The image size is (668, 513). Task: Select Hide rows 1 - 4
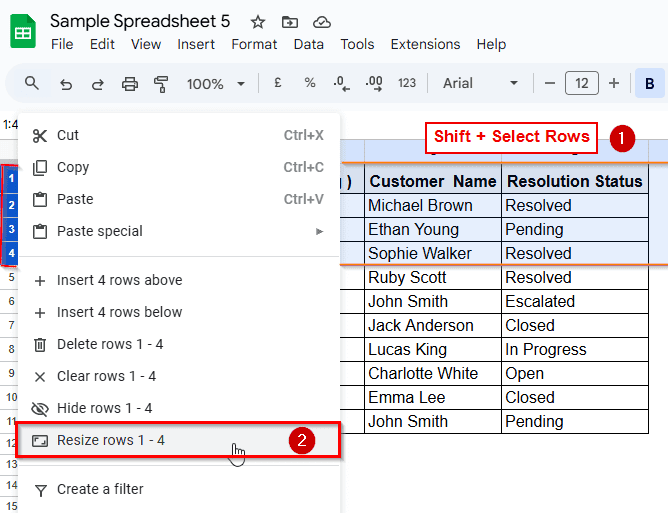click(104, 408)
